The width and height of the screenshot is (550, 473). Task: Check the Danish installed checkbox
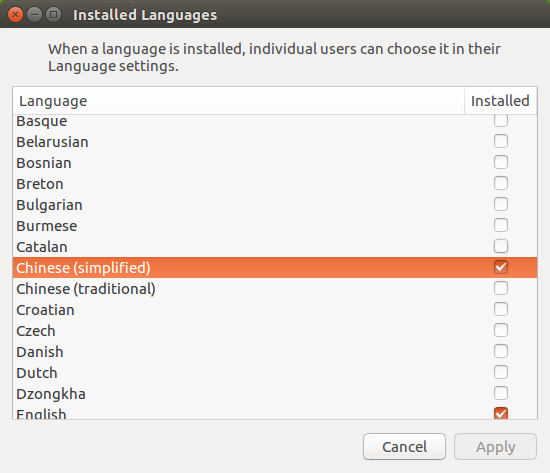point(501,351)
